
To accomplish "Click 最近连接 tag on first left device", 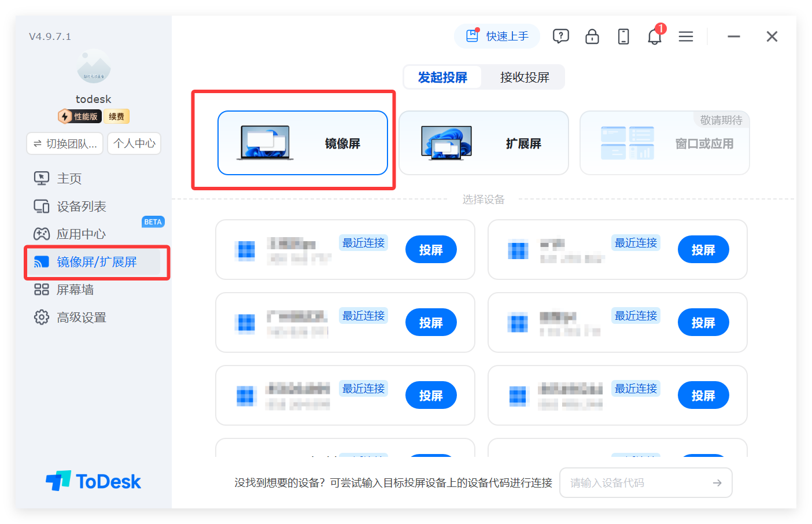I will 363,242.
